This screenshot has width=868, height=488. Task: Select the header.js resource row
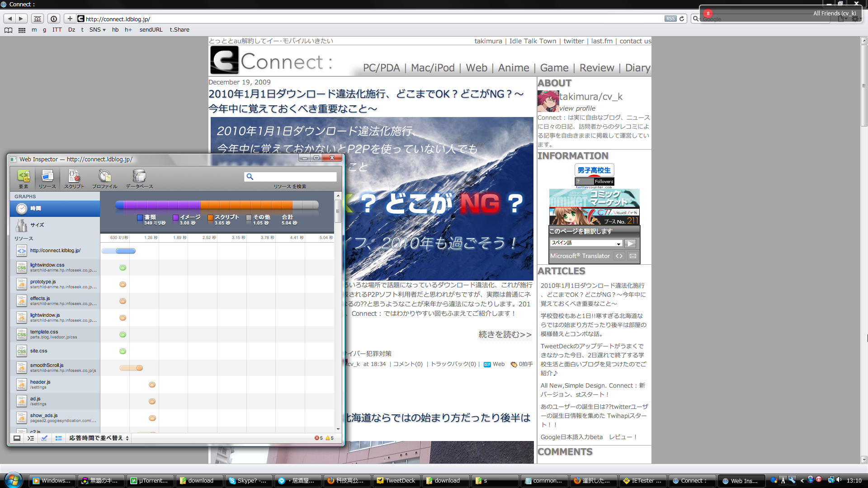[55, 385]
